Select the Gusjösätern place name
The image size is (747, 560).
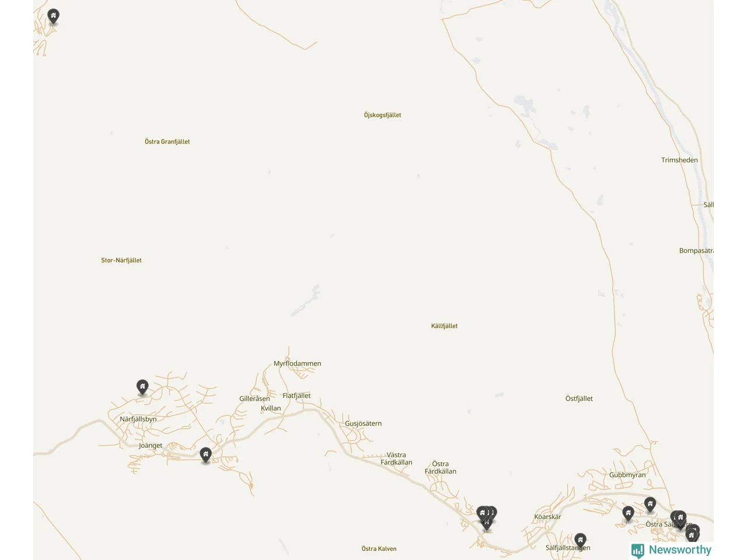click(x=363, y=423)
